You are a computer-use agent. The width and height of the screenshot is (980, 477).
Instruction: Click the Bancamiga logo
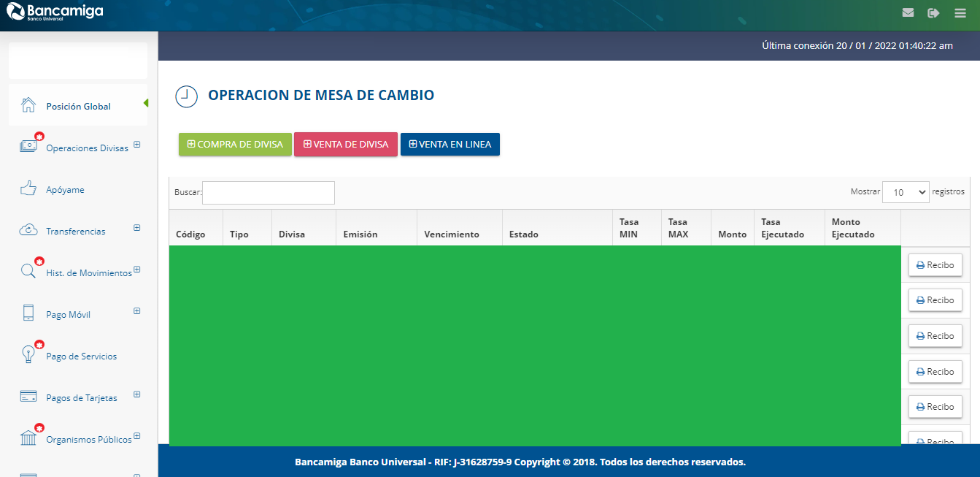[x=55, y=11]
